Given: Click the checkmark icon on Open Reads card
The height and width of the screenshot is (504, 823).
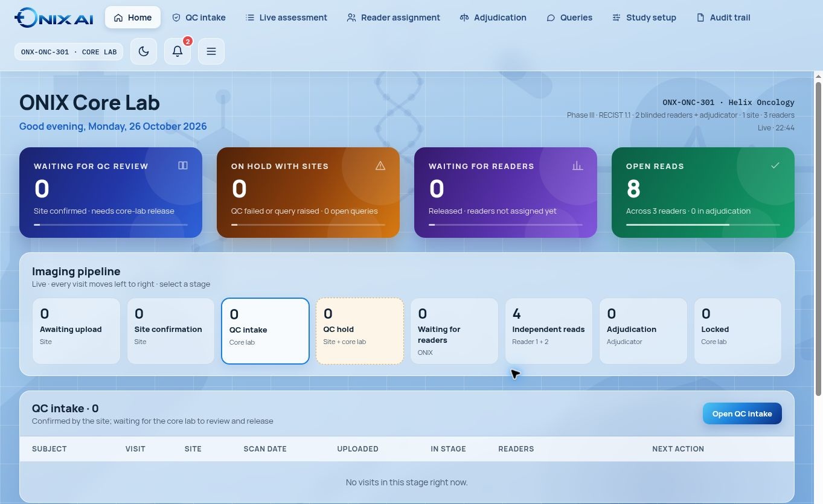Looking at the screenshot, I should coord(775,165).
